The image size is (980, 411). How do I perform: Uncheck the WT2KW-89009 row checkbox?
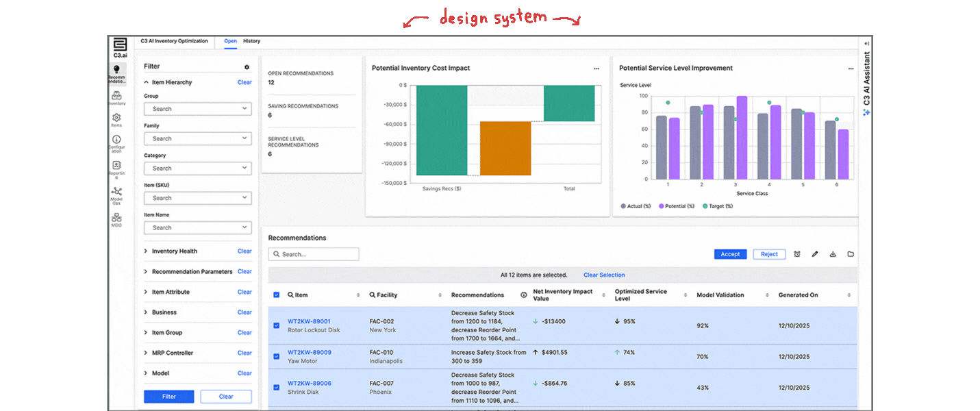click(x=277, y=356)
